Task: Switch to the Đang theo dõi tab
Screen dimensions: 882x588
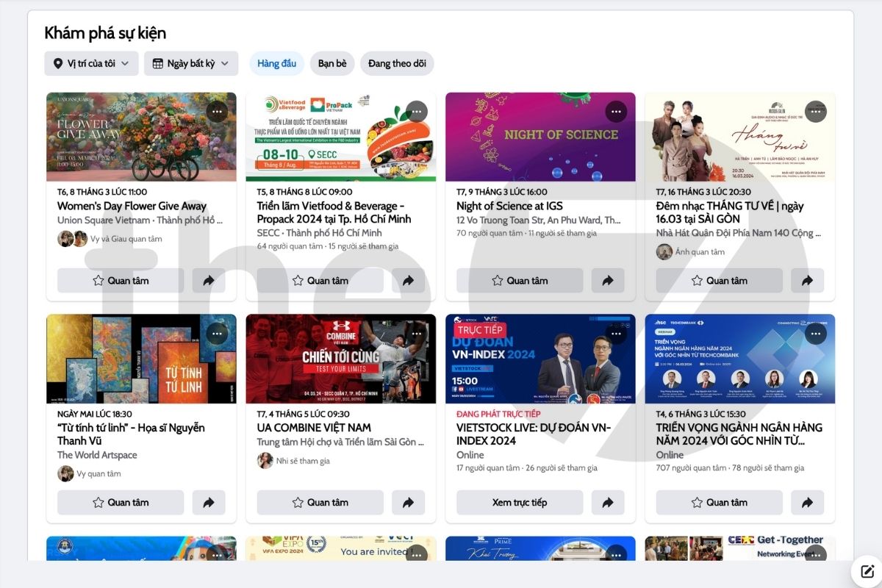Action: (397, 63)
